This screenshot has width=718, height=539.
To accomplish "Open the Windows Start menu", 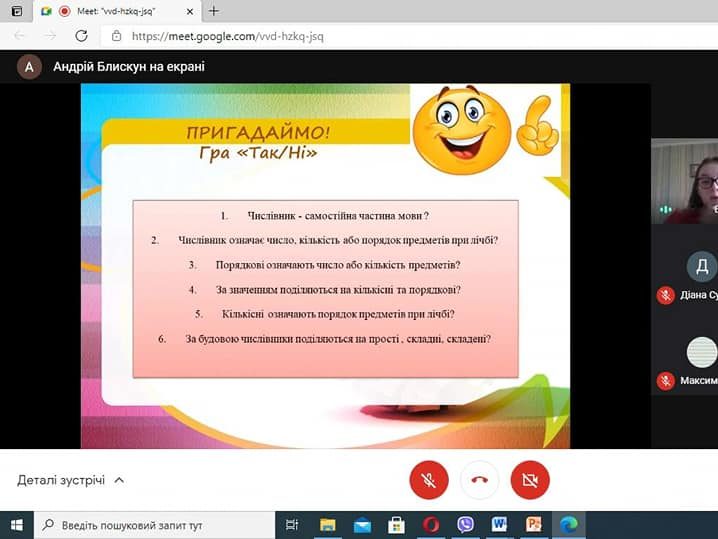I will click(16, 524).
